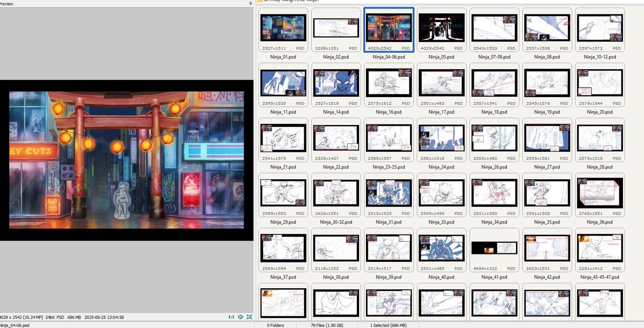Screen dimensions: 644x328
Task: Click the '686 MB' size in preview info bar
Action: tap(74, 317)
